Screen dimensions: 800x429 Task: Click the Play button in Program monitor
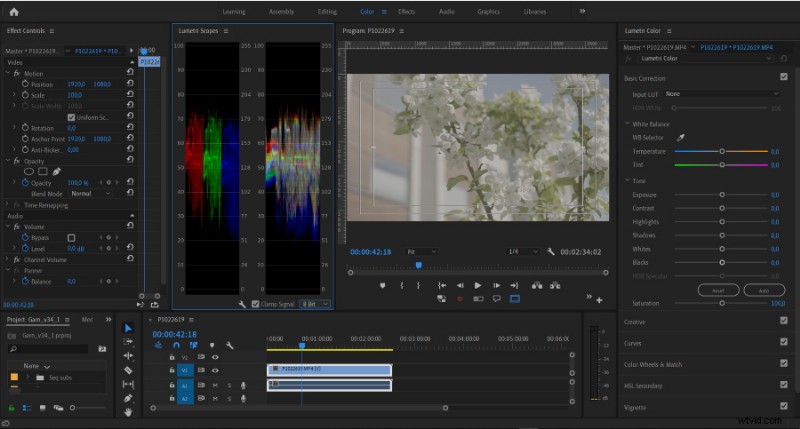[478, 285]
